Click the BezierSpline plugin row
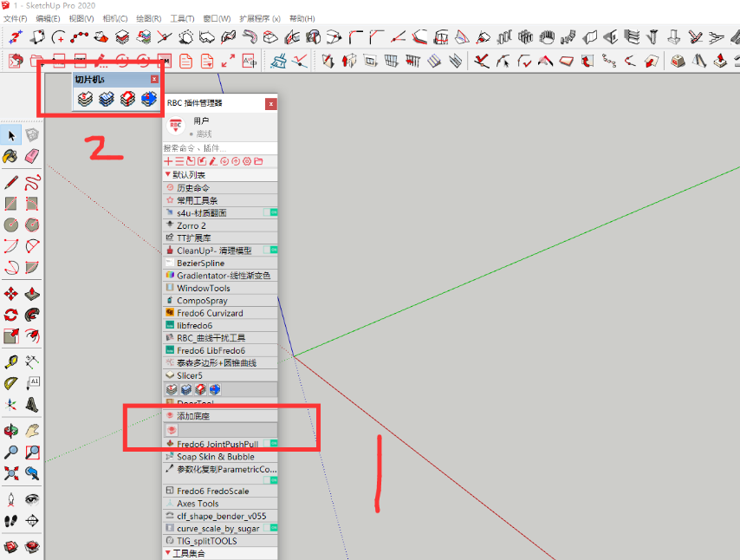 tap(220, 263)
